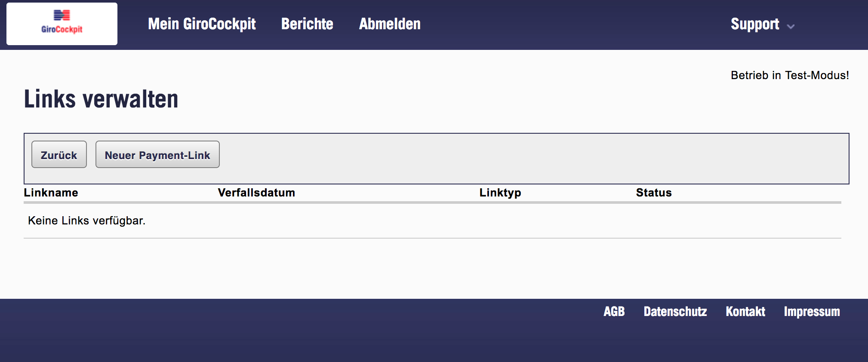Viewport: 868px width, 362px height.
Task: Create a Neuer Payment-Link
Action: tap(157, 155)
